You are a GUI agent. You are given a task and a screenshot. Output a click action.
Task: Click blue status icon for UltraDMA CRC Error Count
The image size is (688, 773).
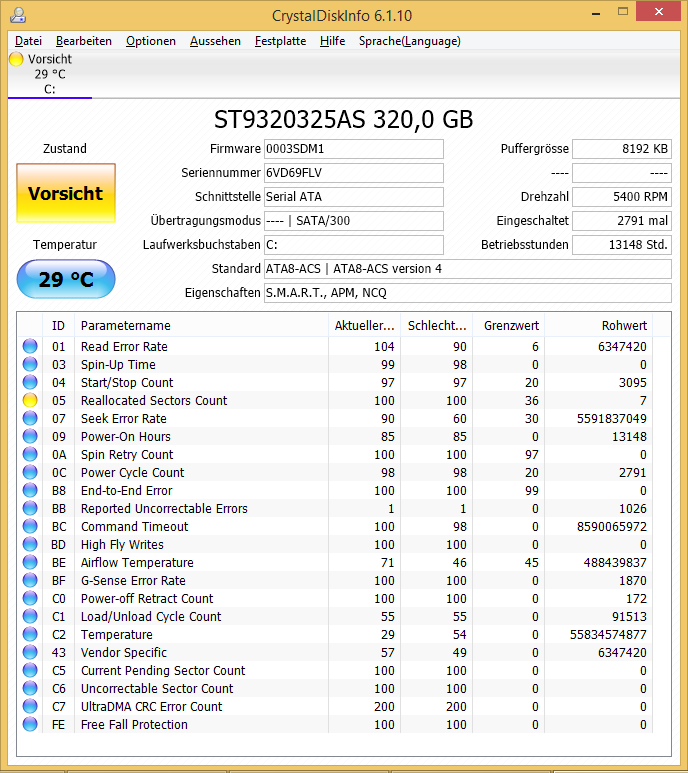coord(30,706)
